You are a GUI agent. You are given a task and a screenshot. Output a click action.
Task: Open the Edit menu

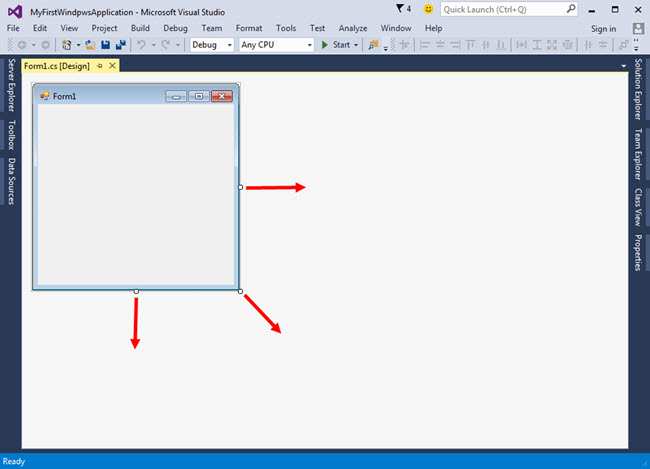tap(40, 28)
